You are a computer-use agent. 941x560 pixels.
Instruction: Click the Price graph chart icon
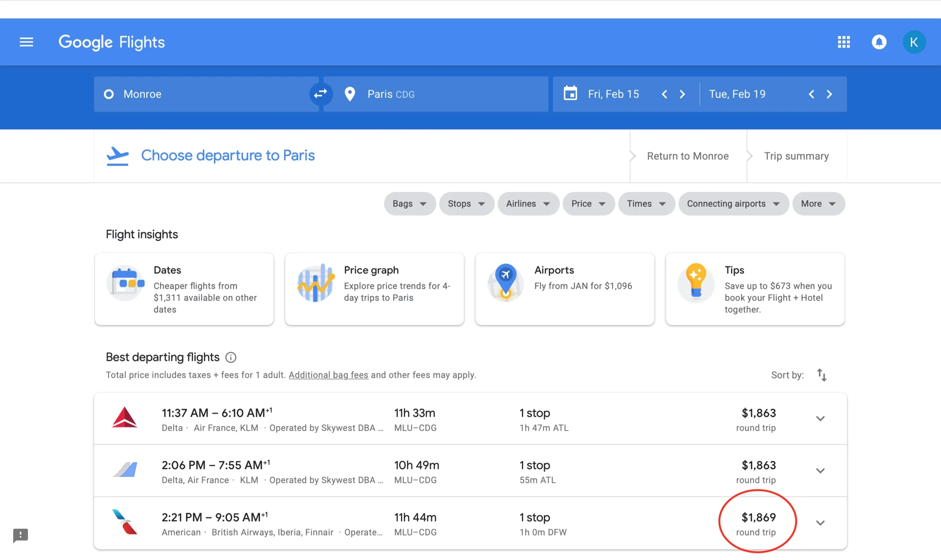click(x=316, y=283)
